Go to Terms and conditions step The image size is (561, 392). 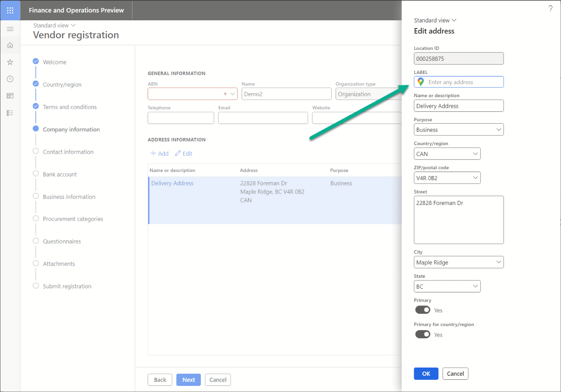pos(70,107)
